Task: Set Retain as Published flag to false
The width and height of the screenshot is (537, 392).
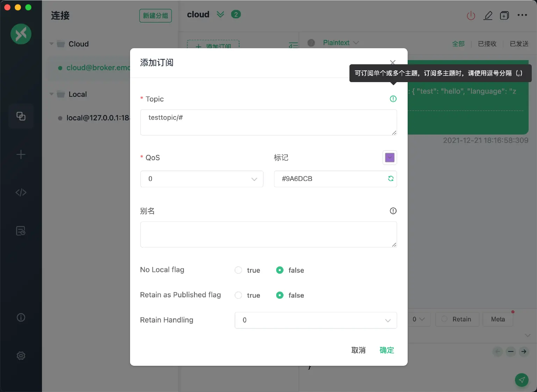Action: pos(280,295)
